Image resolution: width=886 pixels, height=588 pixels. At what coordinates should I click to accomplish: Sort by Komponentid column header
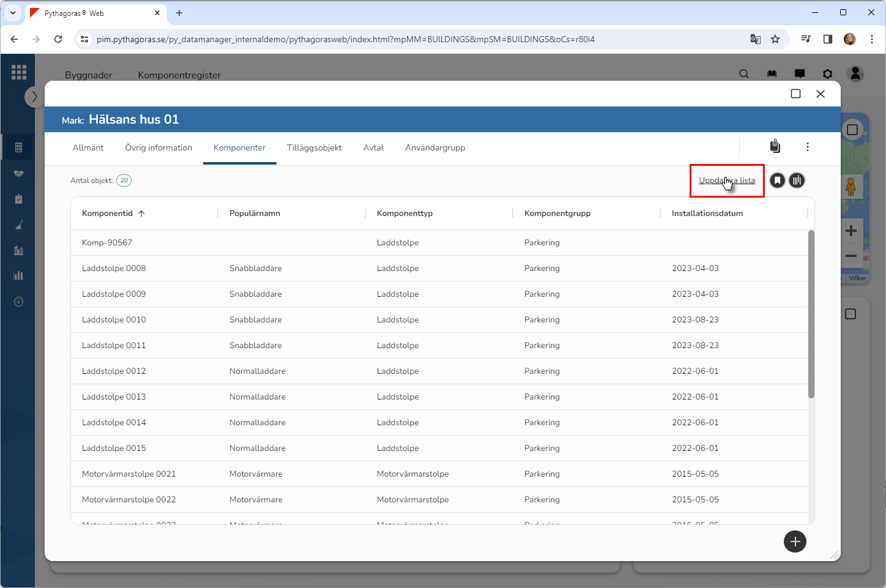108,214
